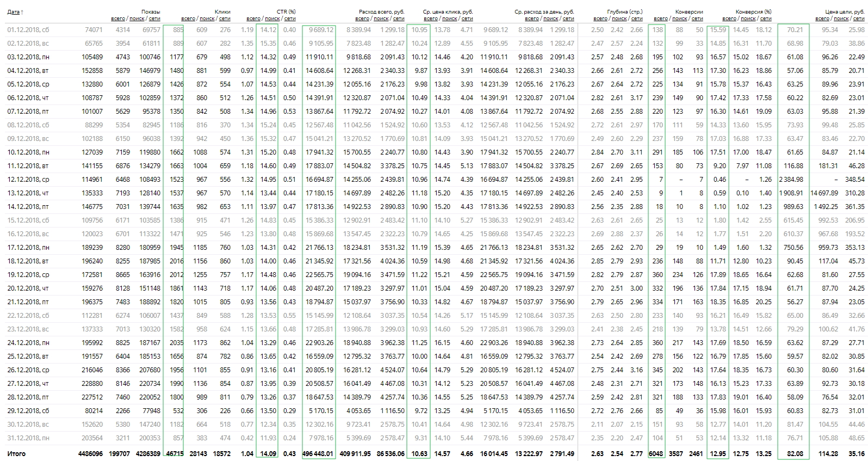Sort by 'поиск' under Конверсия (%) header

coord(748,19)
